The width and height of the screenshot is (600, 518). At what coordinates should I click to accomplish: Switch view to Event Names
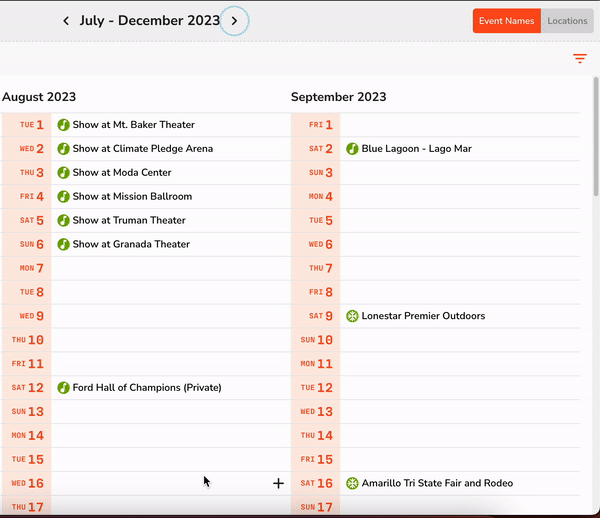(x=506, y=21)
